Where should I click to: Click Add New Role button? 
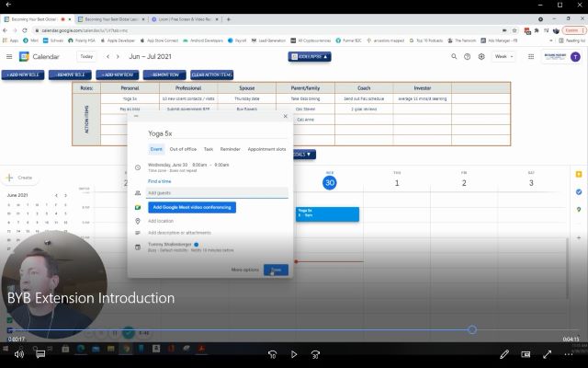point(23,75)
